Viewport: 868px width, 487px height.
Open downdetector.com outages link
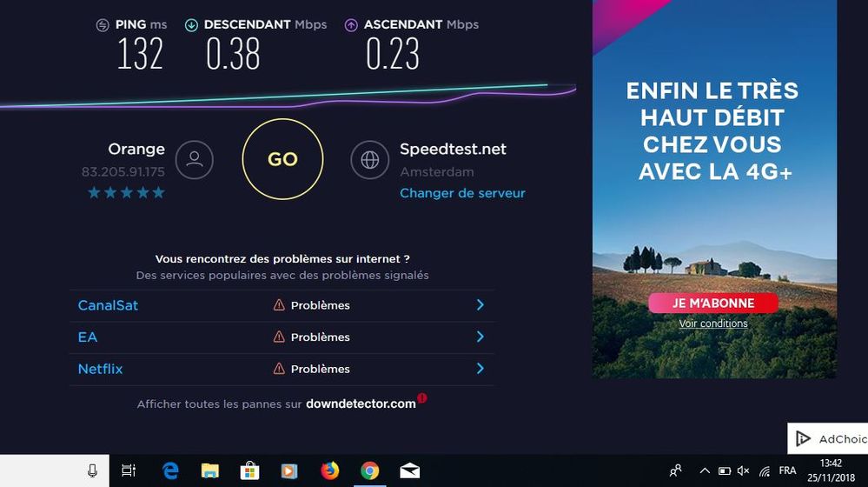point(361,404)
